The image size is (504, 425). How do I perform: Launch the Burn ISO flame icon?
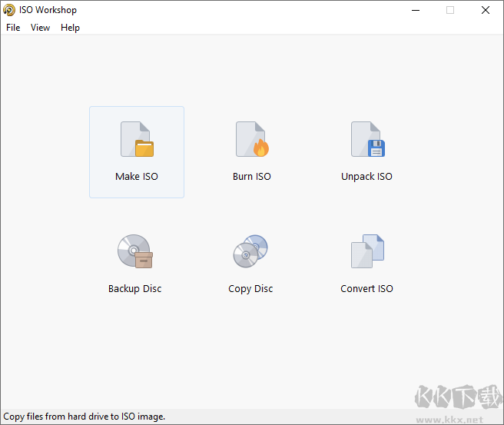tap(252, 139)
